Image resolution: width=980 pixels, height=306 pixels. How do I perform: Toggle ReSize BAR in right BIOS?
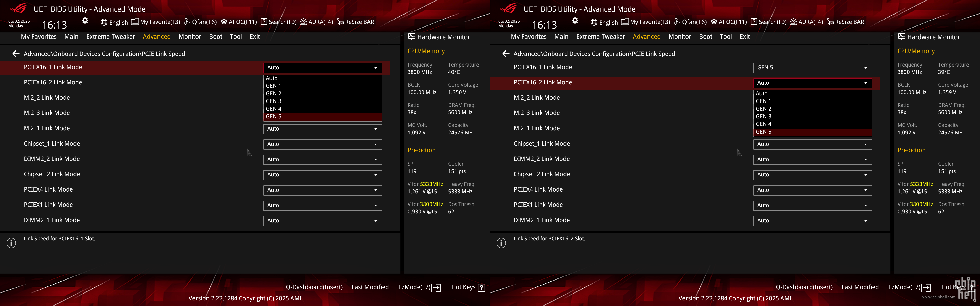[845, 22]
